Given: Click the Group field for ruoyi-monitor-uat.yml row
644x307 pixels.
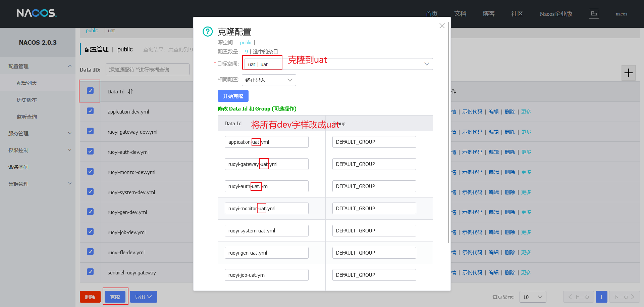Looking at the screenshot, I should click(x=374, y=208).
